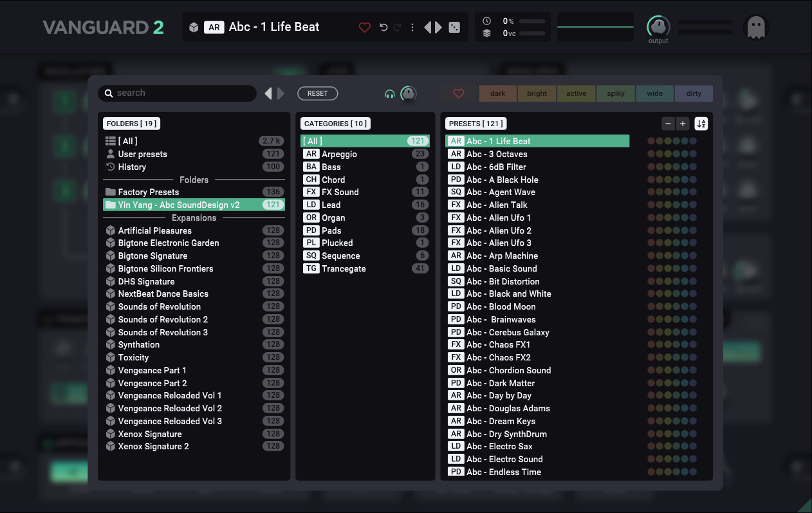812x513 pixels.
Task: Open the History list
Action: coord(194,167)
